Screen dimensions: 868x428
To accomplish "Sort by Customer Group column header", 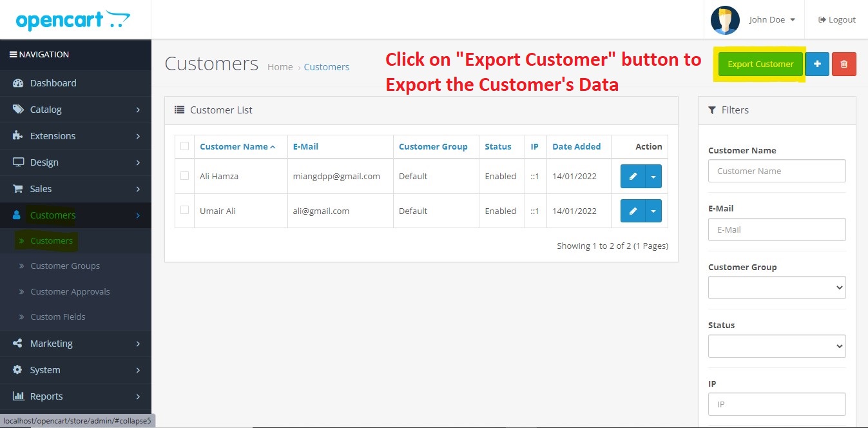I will pyautogui.click(x=433, y=147).
